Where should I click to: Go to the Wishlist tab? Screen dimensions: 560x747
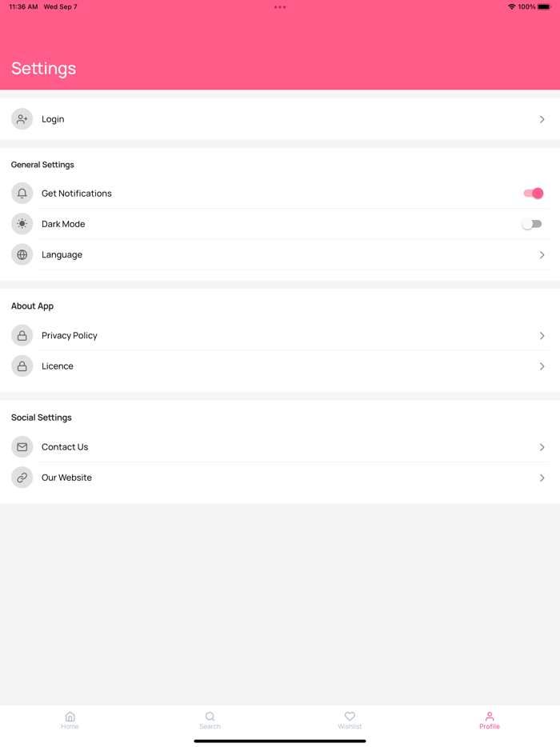click(350, 720)
